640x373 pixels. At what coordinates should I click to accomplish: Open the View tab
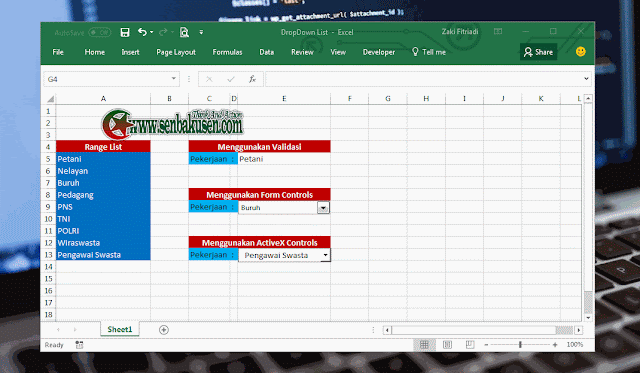338,52
